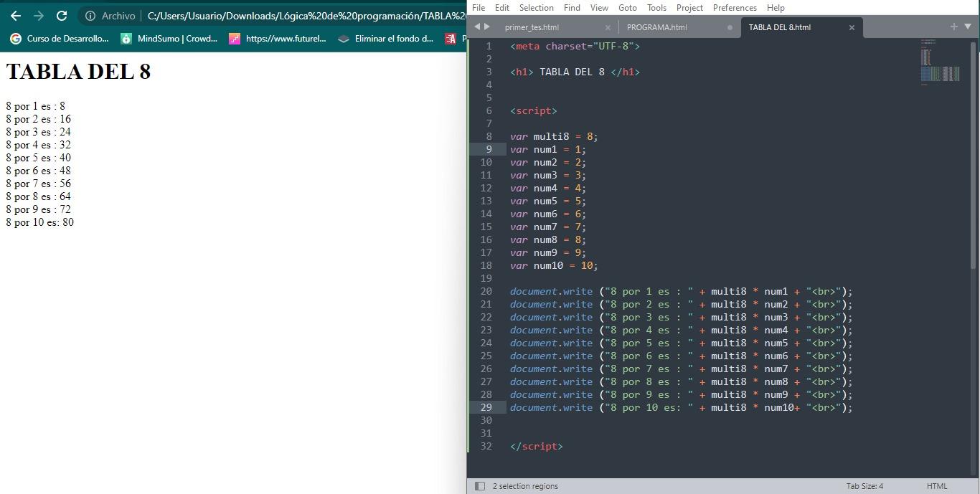The height and width of the screenshot is (494, 980).
Task: Open the Preferences menu
Action: [735, 7]
